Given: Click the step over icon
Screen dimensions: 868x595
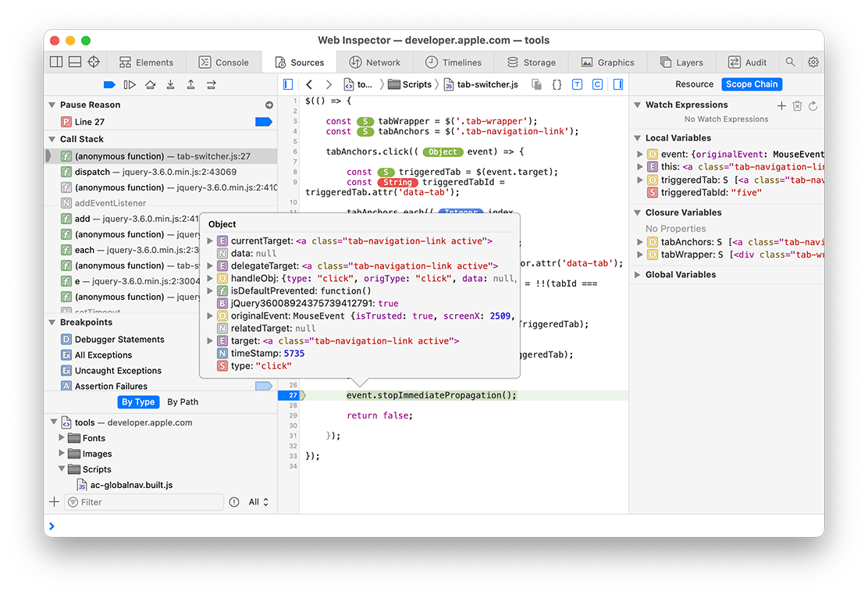Looking at the screenshot, I should [x=150, y=85].
